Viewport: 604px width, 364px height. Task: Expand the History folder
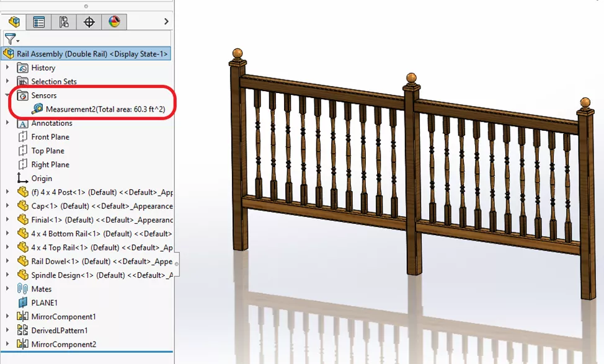(7, 68)
